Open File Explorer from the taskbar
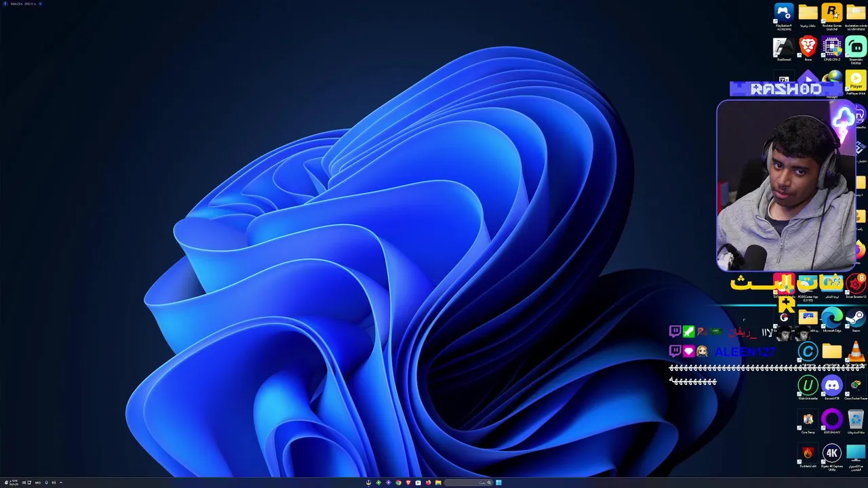The width and height of the screenshot is (868, 488). click(x=438, y=483)
